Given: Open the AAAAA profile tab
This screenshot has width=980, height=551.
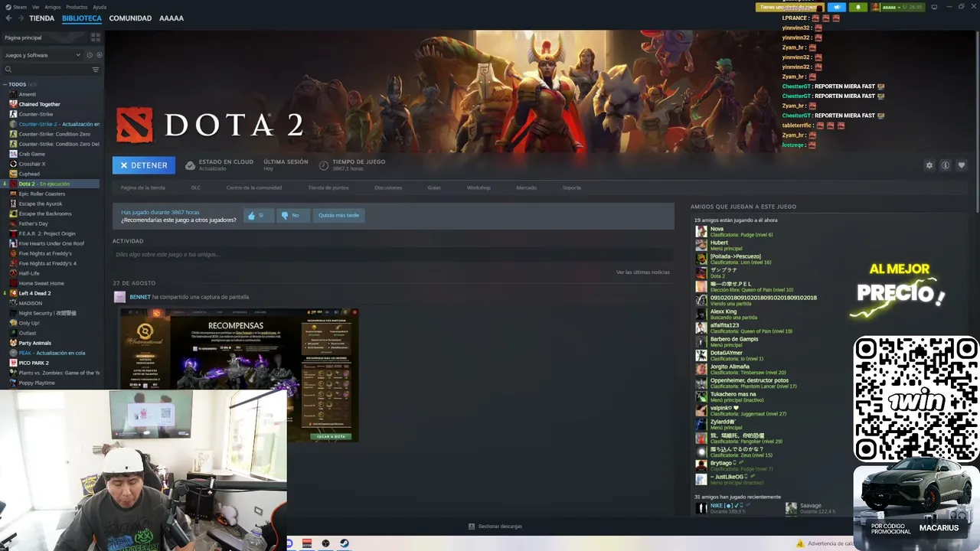Looking at the screenshot, I should click(x=171, y=18).
